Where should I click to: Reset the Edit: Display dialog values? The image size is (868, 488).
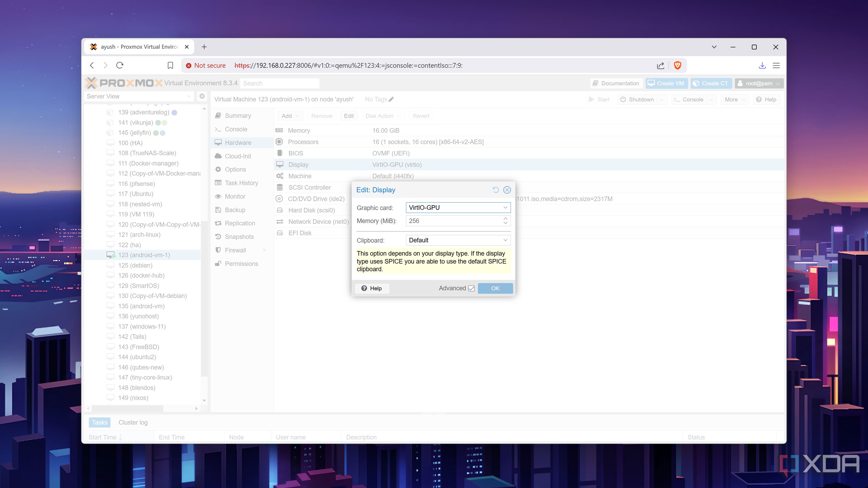click(495, 190)
